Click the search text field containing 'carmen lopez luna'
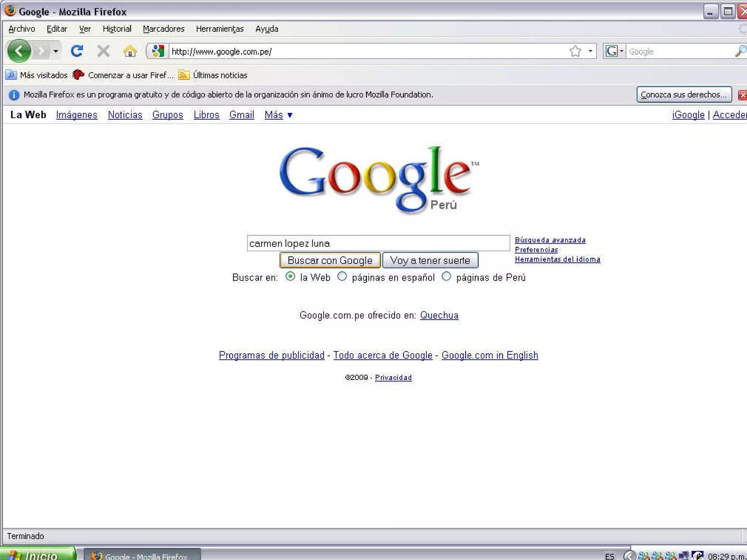This screenshot has width=747, height=560. click(x=378, y=244)
